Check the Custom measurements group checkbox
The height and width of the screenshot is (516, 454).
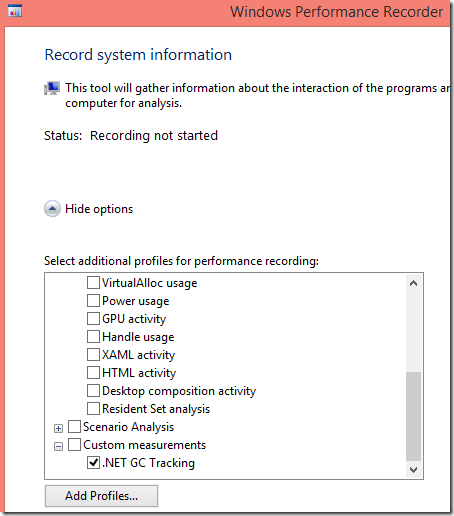point(74,444)
